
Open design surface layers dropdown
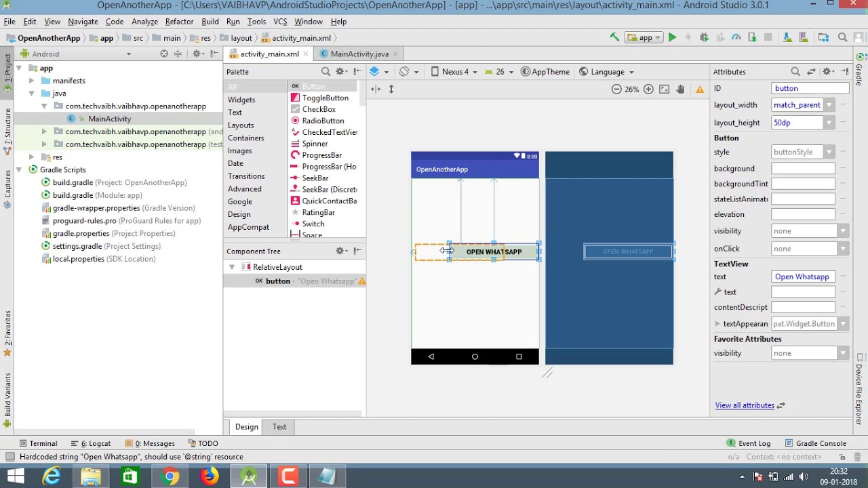[x=379, y=71]
